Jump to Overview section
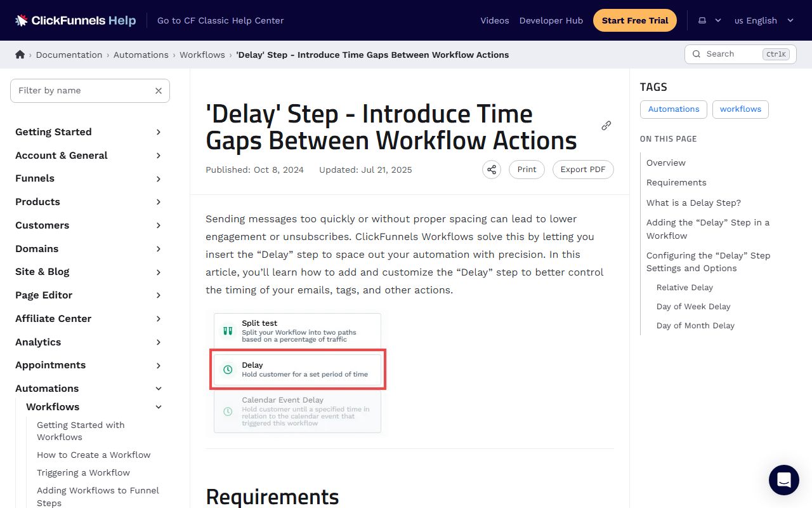 tap(666, 163)
